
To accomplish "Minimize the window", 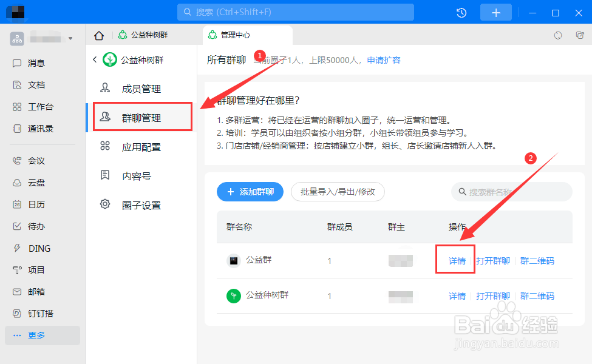I will [x=532, y=13].
